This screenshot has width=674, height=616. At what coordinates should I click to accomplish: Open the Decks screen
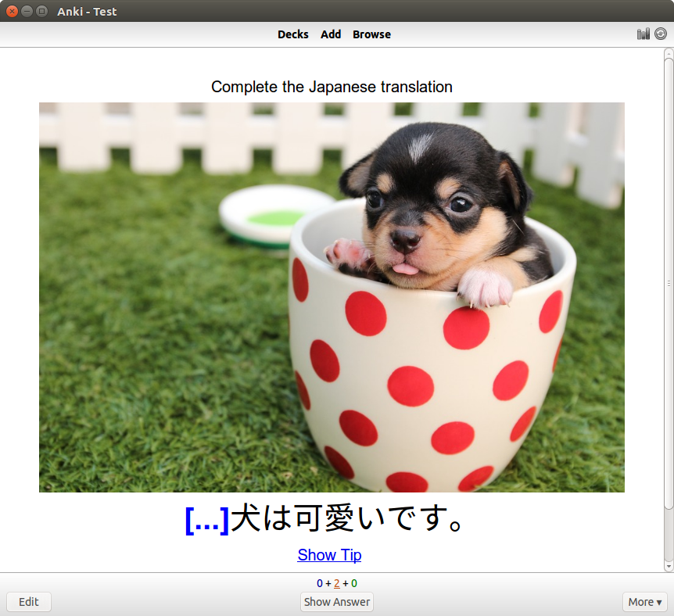[292, 34]
